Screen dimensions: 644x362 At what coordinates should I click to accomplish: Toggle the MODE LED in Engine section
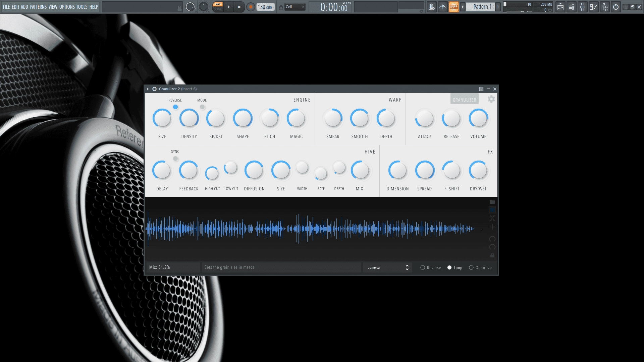click(202, 107)
